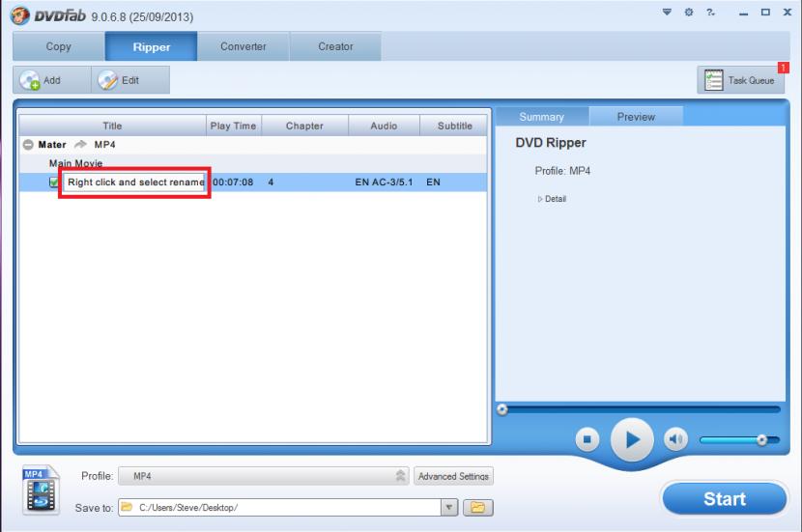Viewport: 802px width, 532px height.
Task: Click the arrow icon next to Mater
Action: 80,145
